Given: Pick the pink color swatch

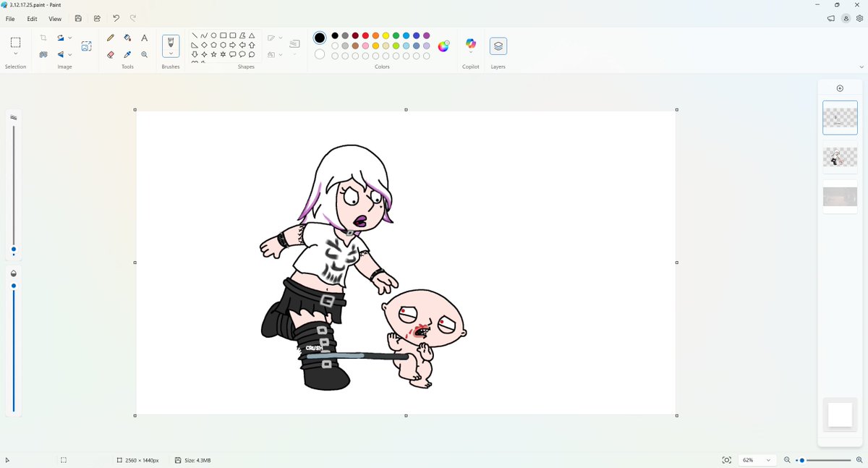Looking at the screenshot, I should pos(365,46).
